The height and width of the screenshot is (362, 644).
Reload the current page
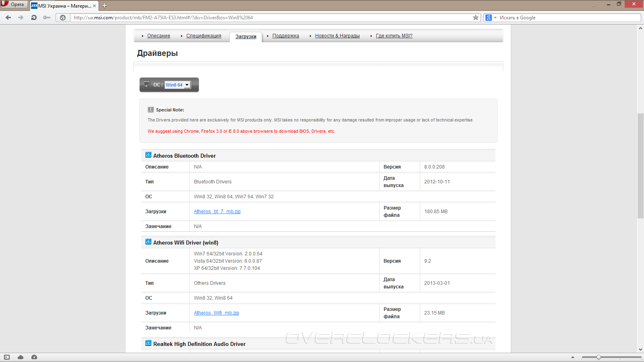[x=34, y=18]
